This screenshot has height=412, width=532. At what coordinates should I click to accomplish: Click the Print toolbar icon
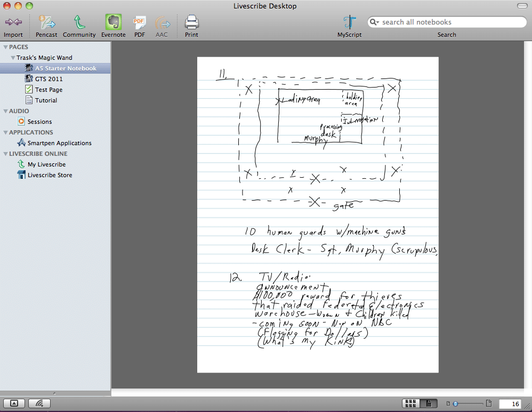pos(191,22)
